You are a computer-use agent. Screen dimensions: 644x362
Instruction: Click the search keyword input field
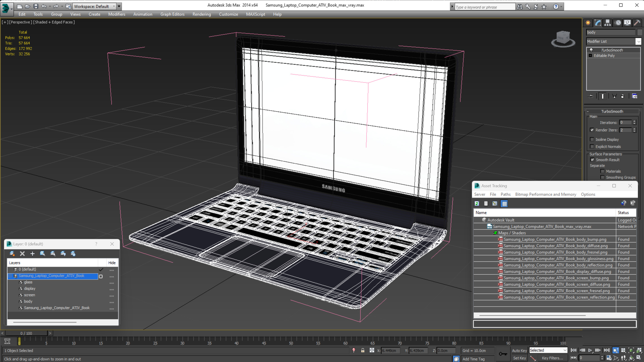485,7
